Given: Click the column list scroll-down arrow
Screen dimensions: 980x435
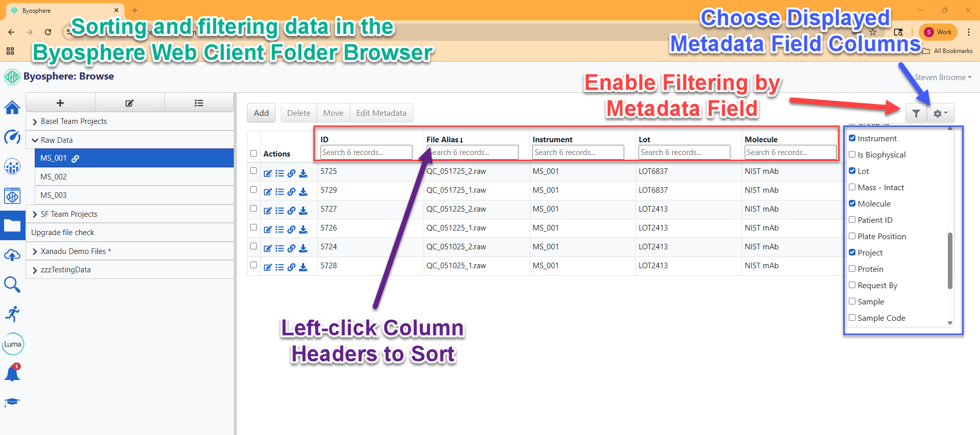Looking at the screenshot, I should coord(950,323).
